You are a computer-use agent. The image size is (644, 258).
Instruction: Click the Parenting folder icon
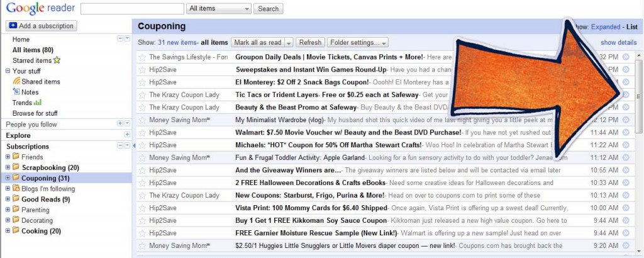[16, 210]
